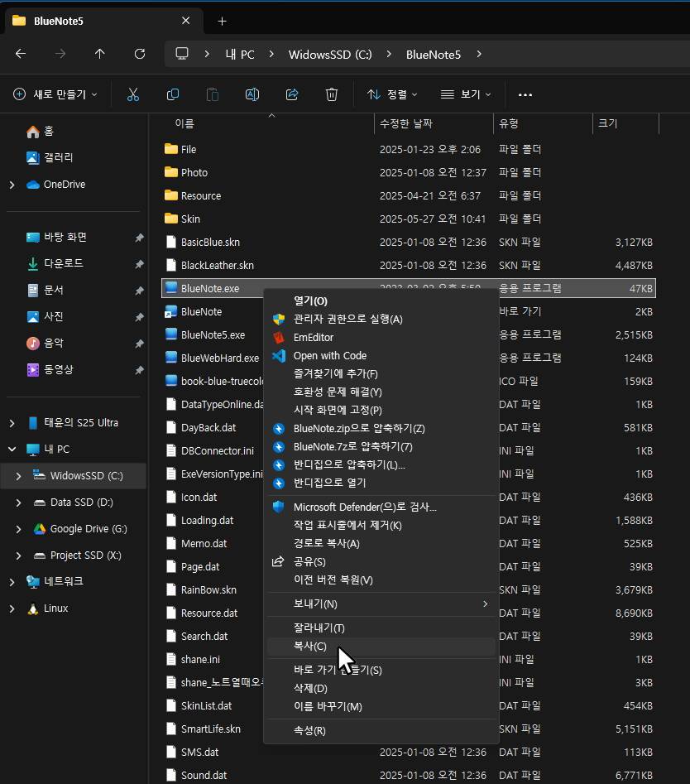Click the Delete trash icon in toolbar

point(332,94)
